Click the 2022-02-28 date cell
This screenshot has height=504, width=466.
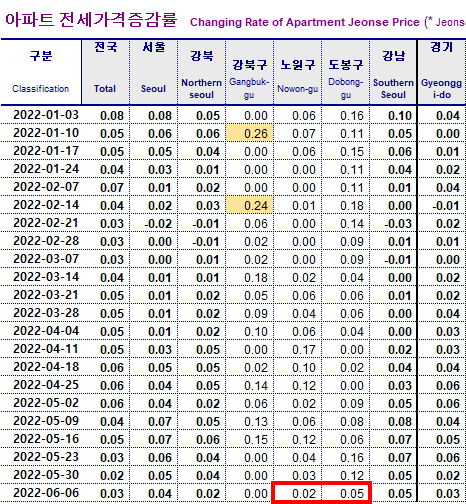tap(41, 241)
